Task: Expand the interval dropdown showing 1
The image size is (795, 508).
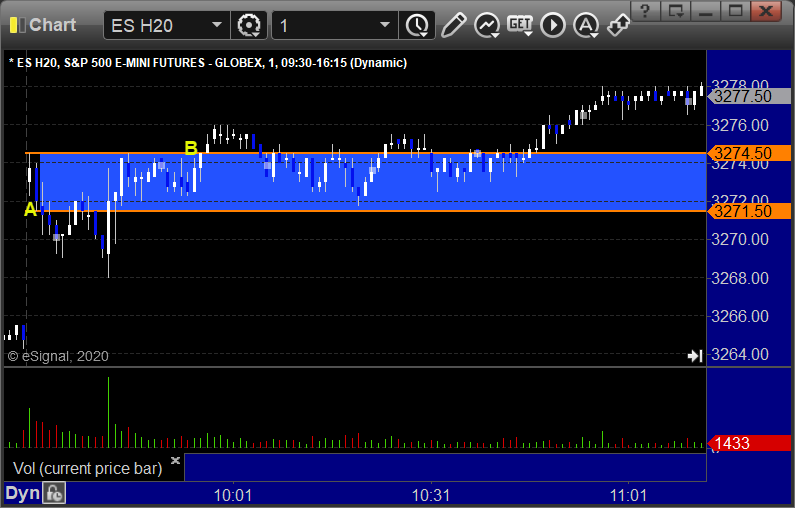Action: 385,25
